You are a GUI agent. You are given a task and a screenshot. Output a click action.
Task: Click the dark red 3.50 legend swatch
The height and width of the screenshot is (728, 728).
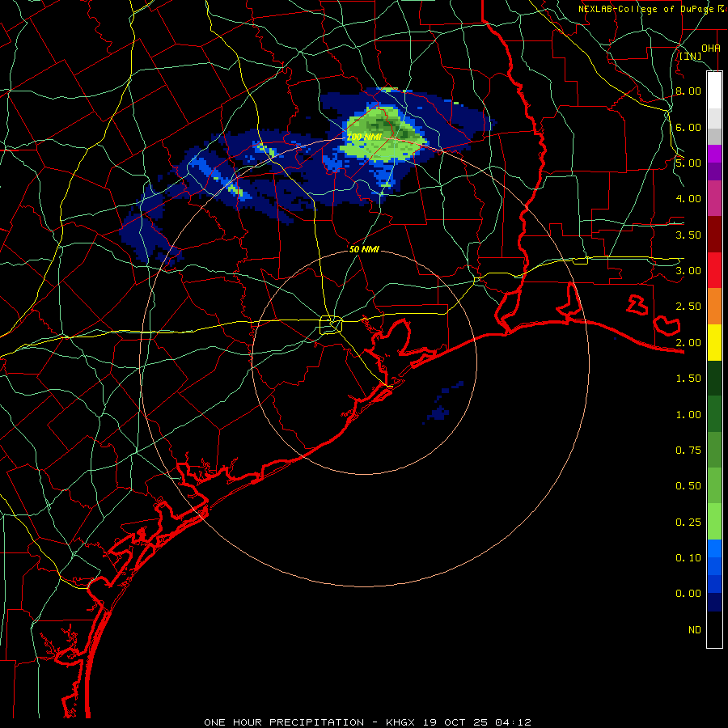tap(714, 235)
